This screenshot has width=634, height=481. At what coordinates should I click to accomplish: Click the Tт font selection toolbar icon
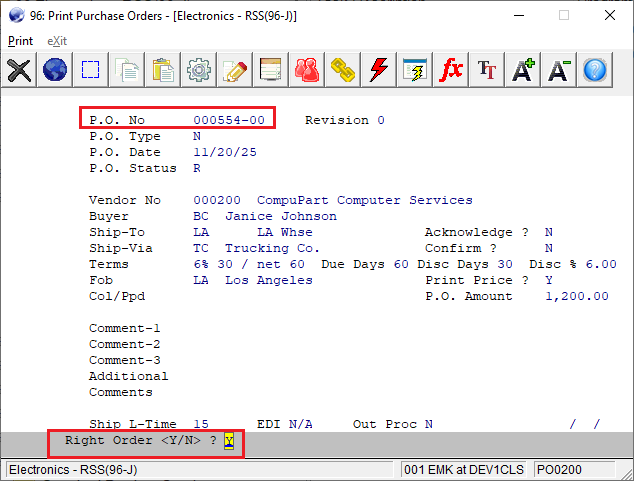[x=487, y=70]
